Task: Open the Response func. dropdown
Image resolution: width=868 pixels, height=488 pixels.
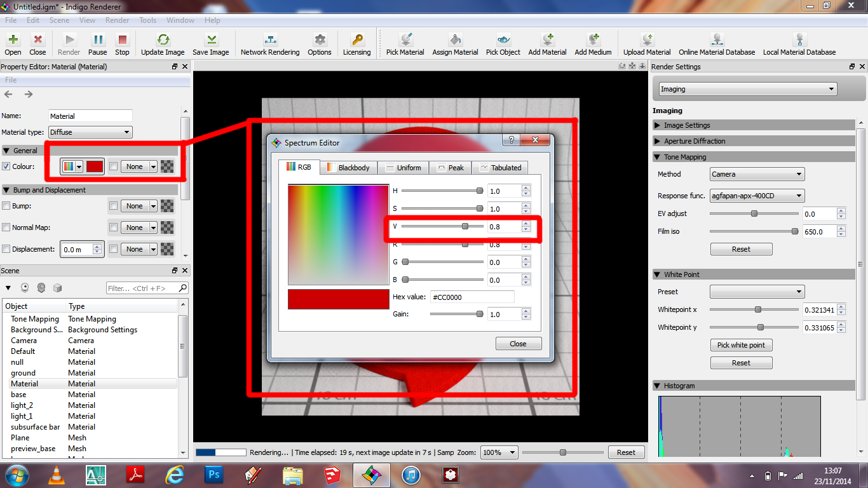Action: coord(757,196)
